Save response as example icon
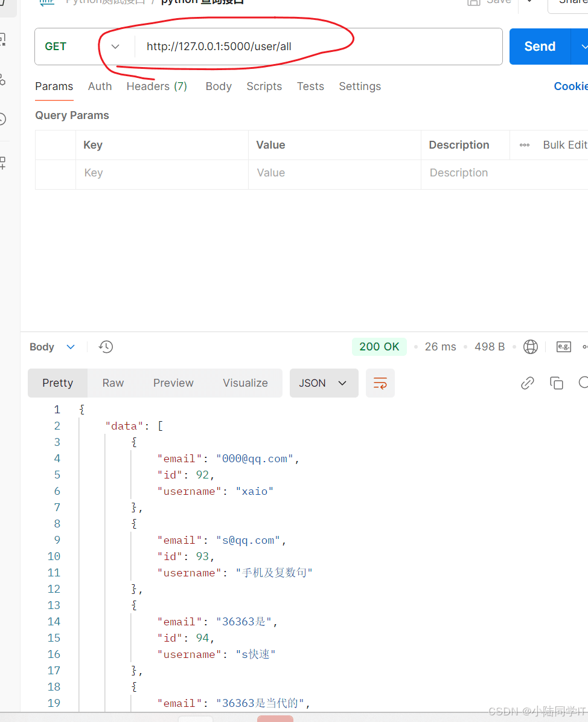 (x=564, y=347)
